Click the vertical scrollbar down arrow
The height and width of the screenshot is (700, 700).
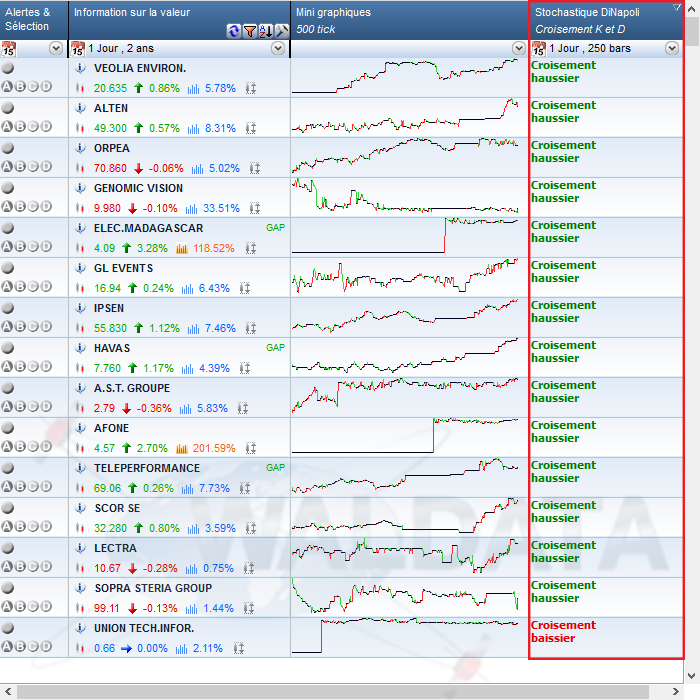point(692,675)
